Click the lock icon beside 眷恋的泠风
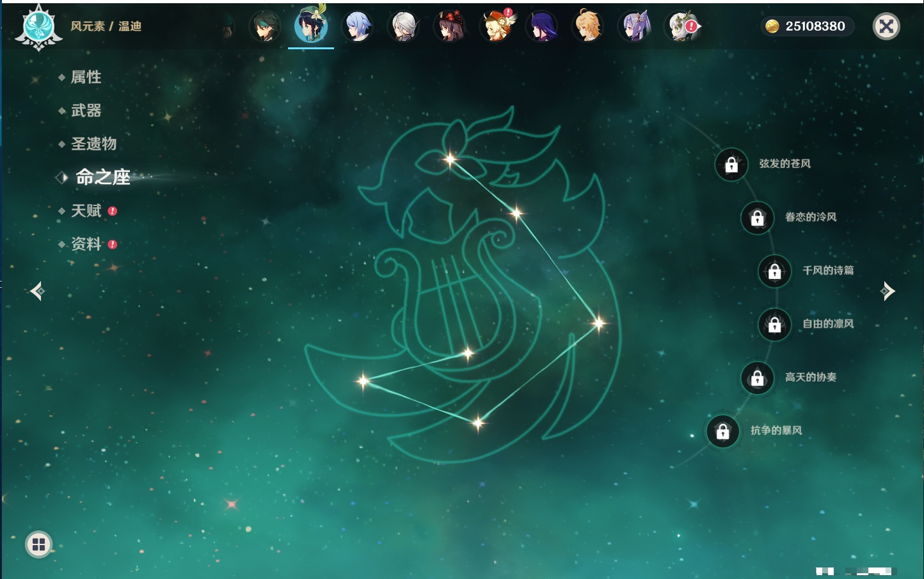 tap(758, 218)
